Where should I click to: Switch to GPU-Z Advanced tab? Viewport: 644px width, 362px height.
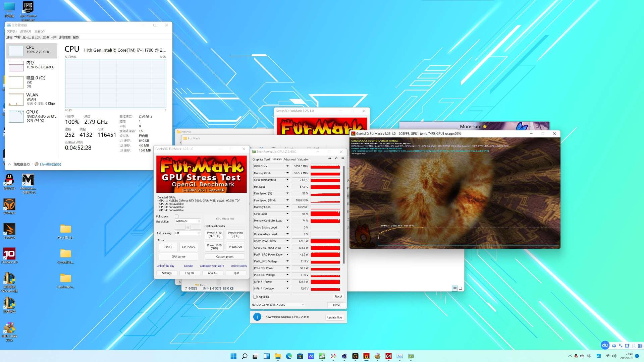(289, 160)
